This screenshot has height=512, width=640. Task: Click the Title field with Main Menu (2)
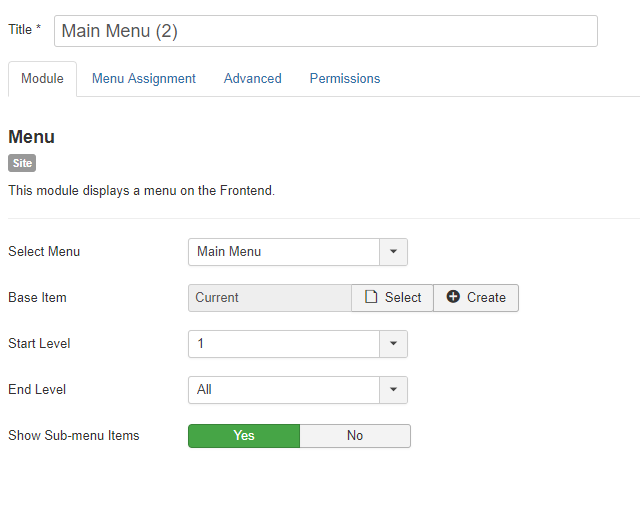(x=326, y=31)
